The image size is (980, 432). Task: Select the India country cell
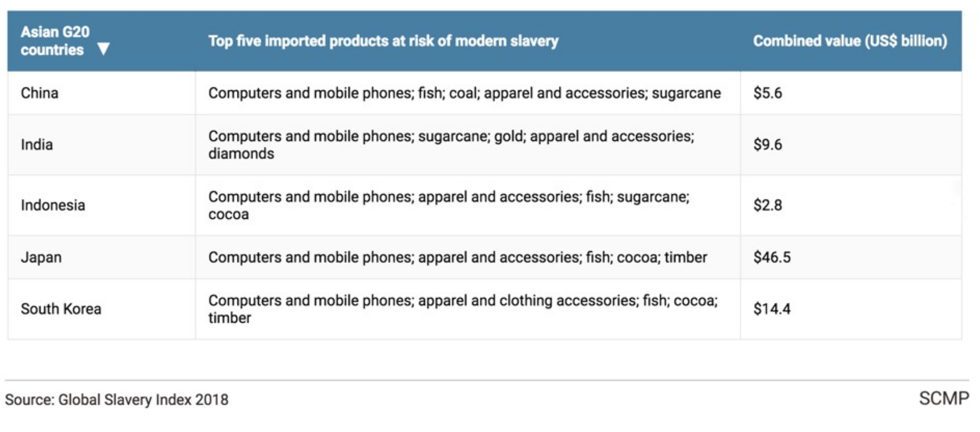[x=37, y=145]
